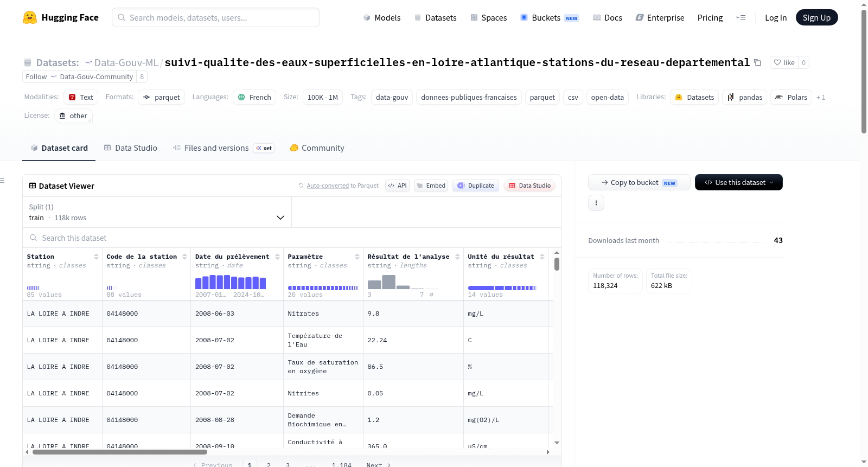868x467 pixels.
Task: Click the left sidebar hamburger icon
Action: point(2,181)
